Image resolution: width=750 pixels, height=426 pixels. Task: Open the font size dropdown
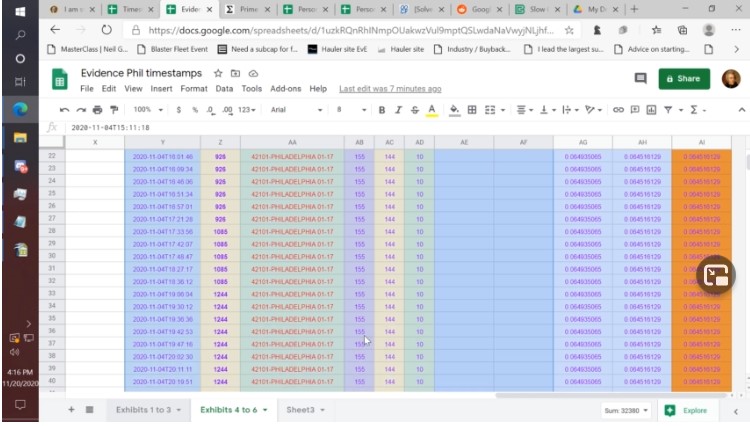[351, 109]
